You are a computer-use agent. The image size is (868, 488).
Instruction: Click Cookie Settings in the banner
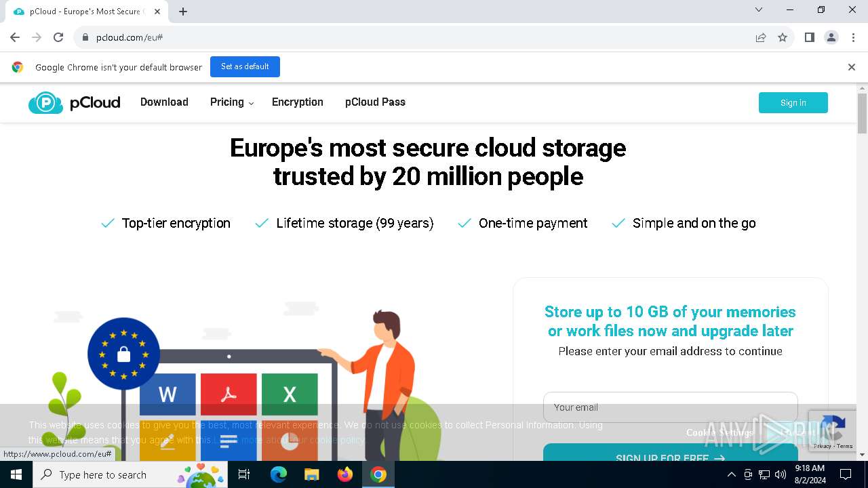[719, 432]
